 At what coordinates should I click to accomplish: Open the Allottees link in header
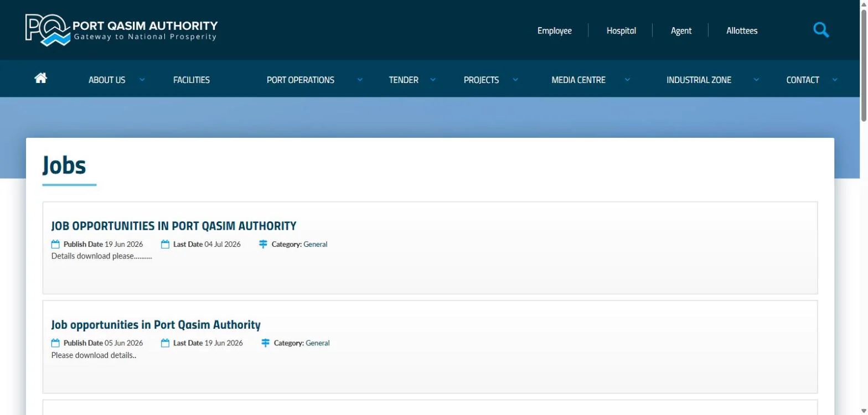pyautogui.click(x=742, y=31)
